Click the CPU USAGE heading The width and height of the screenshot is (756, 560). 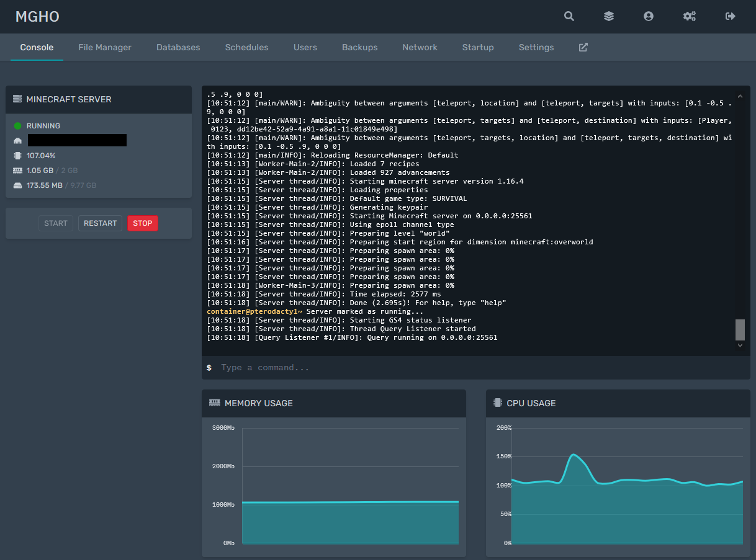531,403
